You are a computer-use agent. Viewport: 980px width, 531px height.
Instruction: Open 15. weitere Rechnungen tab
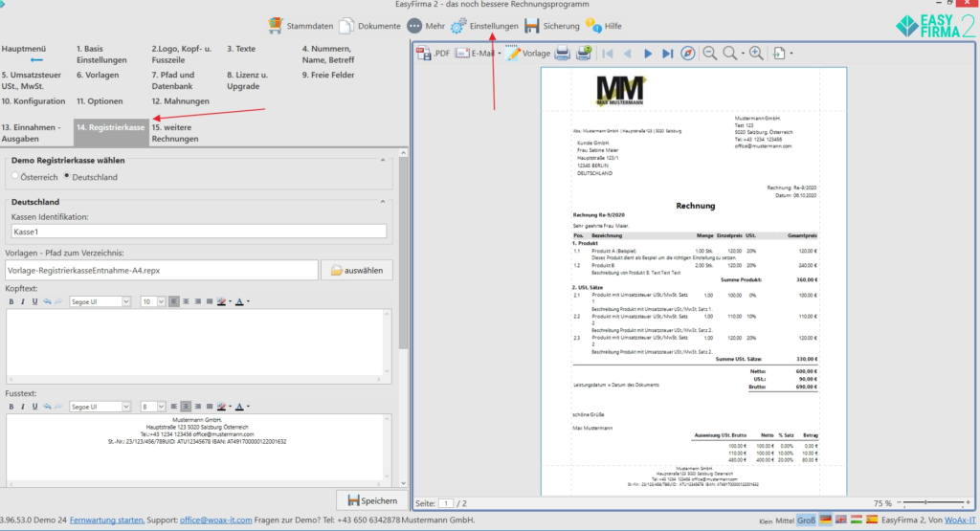coord(175,133)
